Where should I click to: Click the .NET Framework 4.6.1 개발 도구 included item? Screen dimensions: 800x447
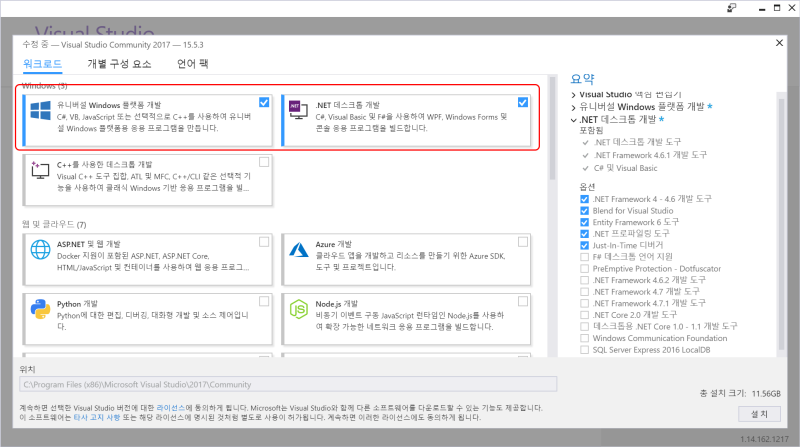click(x=651, y=155)
